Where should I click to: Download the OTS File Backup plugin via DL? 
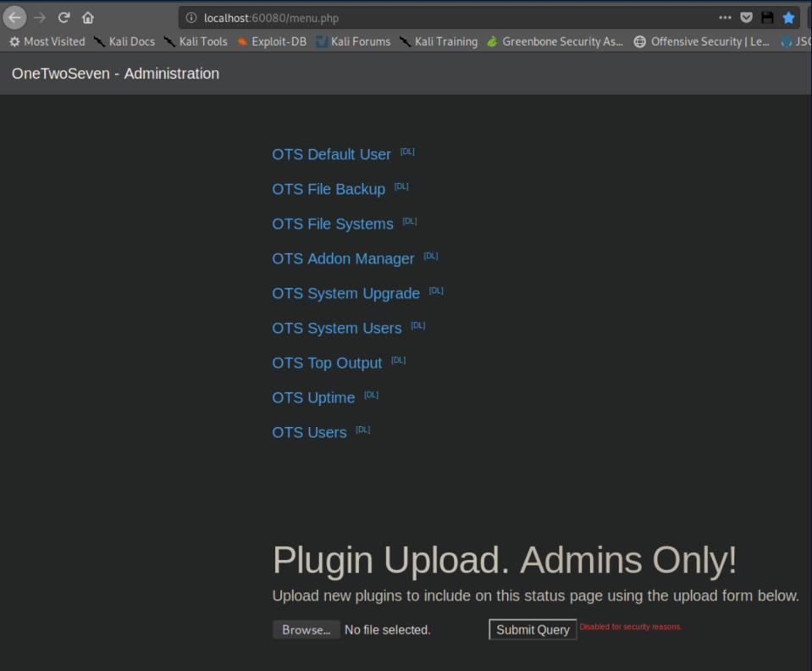coord(401,186)
